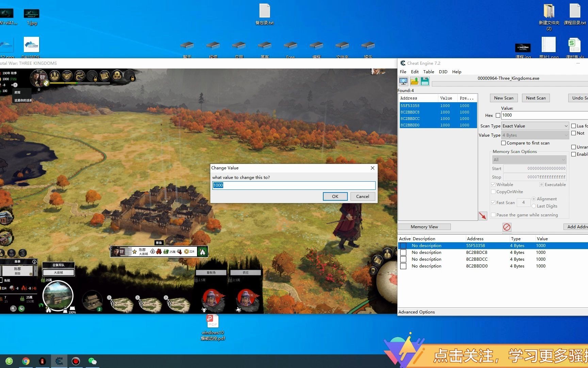Open the Cheat Engine logo icon in titlebar
Viewport: 588px width, 368px height.
tap(403, 63)
